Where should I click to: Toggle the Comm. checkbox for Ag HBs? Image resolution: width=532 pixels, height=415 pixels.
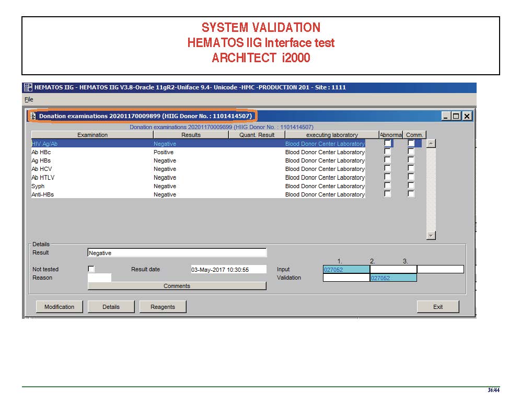click(411, 160)
